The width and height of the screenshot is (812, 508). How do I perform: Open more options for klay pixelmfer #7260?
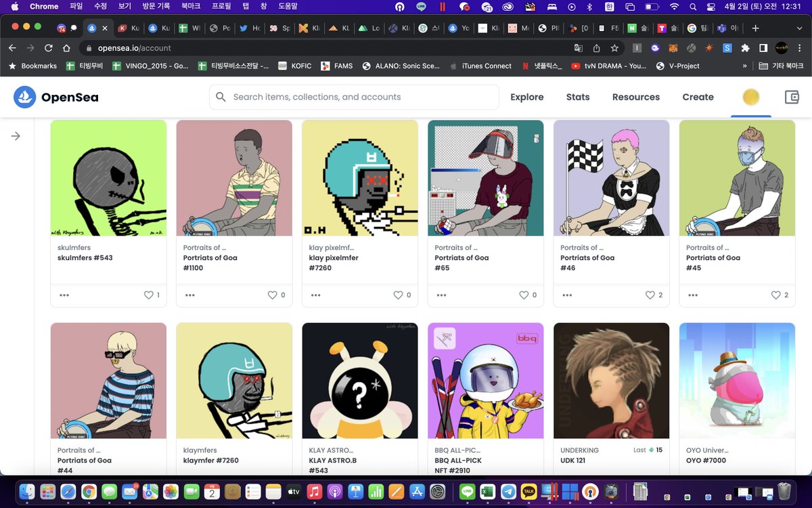click(316, 295)
